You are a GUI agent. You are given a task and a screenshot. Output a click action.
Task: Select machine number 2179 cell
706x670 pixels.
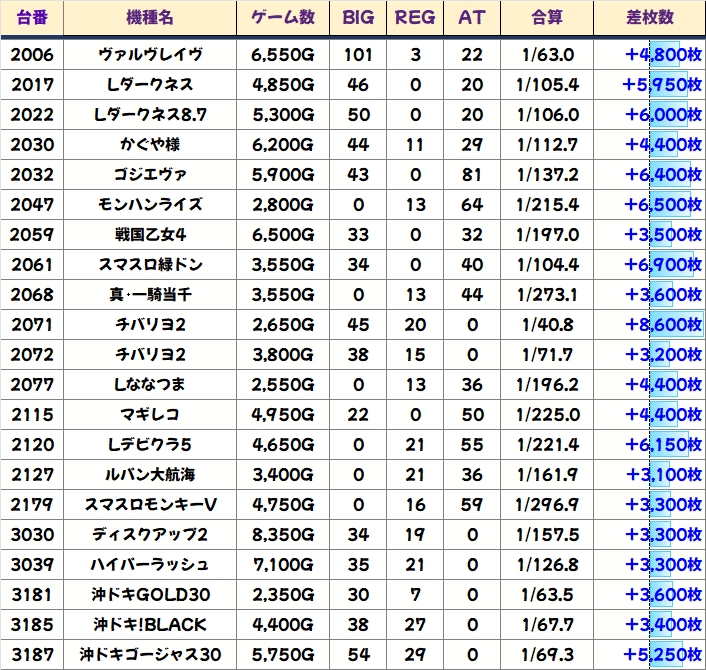(32, 505)
